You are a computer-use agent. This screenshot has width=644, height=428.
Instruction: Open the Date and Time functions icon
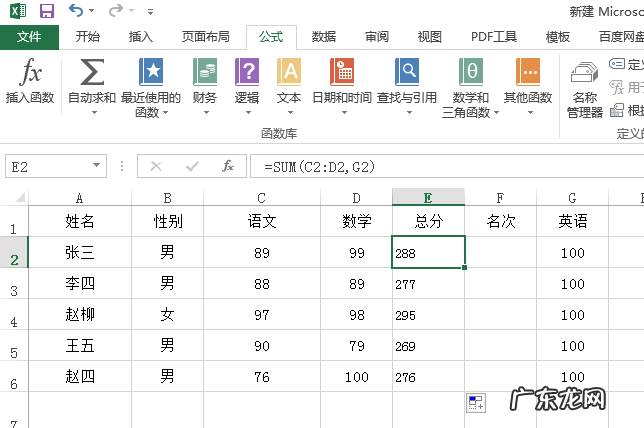pyautogui.click(x=342, y=71)
